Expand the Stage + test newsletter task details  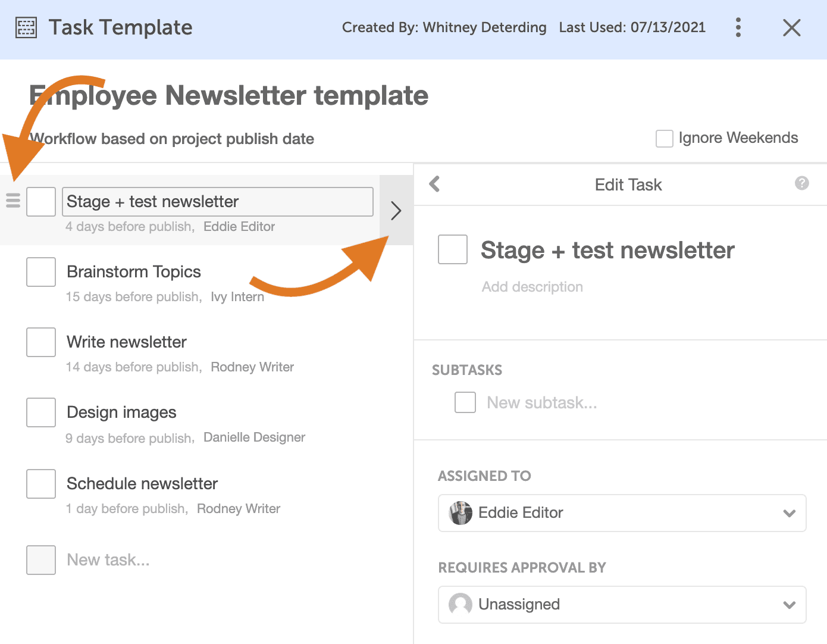point(396,210)
